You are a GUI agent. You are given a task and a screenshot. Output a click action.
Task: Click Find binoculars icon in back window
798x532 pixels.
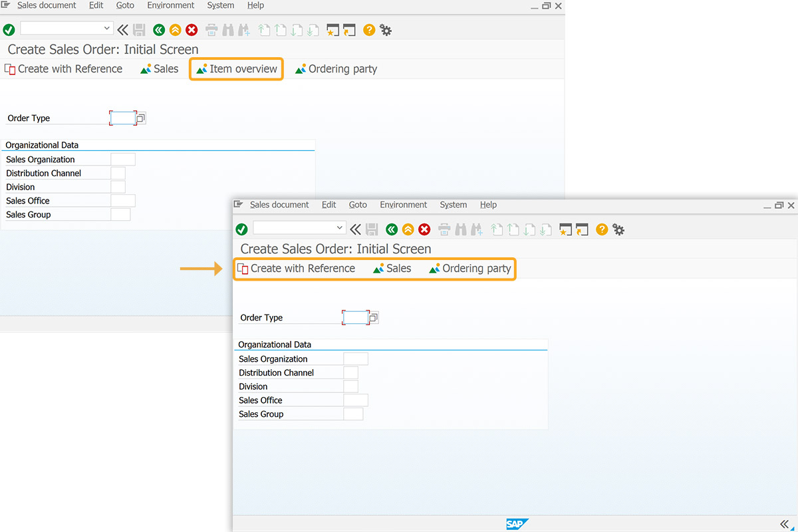point(227,30)
